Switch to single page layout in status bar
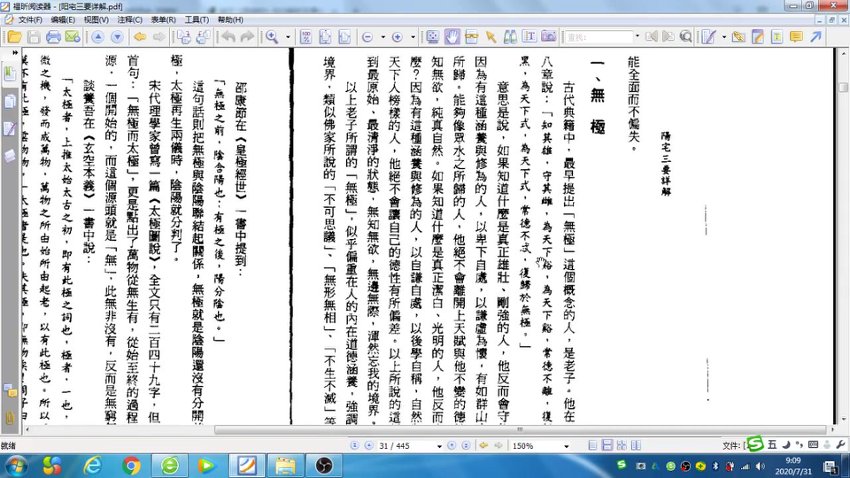This screenshot has width=850, height=478. [593, 445]
